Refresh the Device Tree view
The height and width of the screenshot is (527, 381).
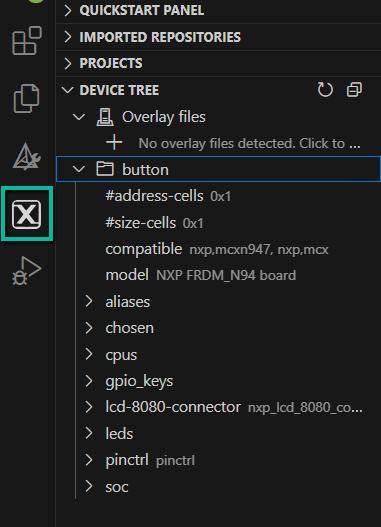click(325, 90)
